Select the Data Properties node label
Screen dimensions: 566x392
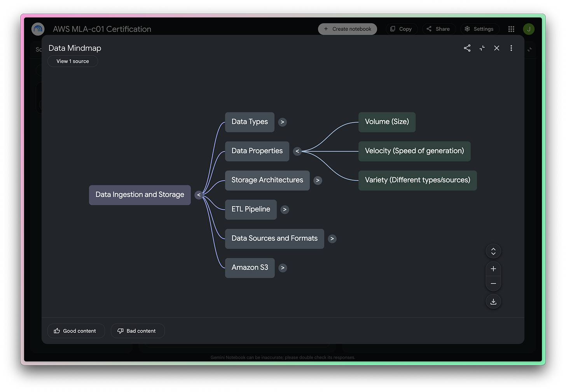[x=257, y=151]
